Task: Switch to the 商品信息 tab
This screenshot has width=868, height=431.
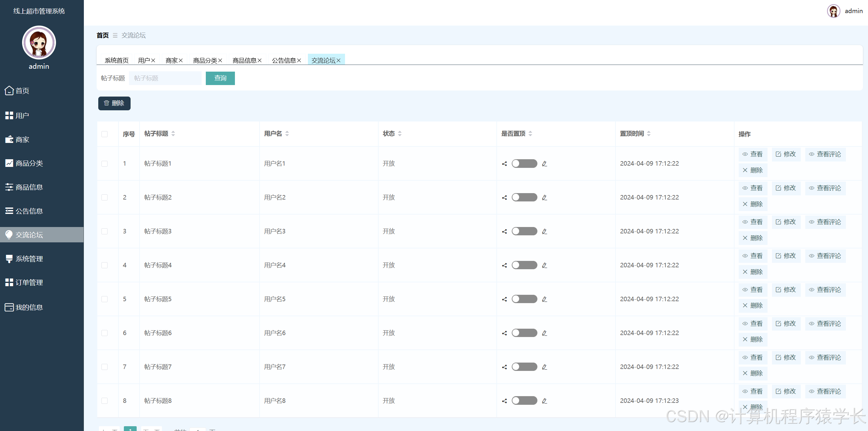Action: [244, 61]
